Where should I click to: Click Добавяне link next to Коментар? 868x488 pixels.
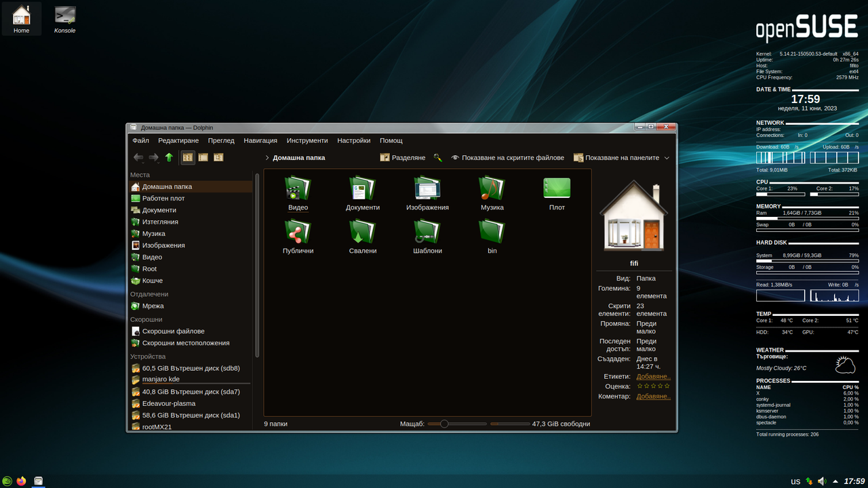coord(654,396)
